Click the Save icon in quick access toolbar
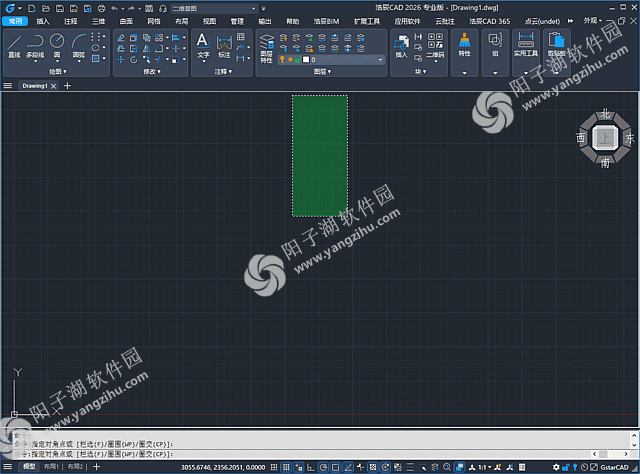 [x=60, y=8]
